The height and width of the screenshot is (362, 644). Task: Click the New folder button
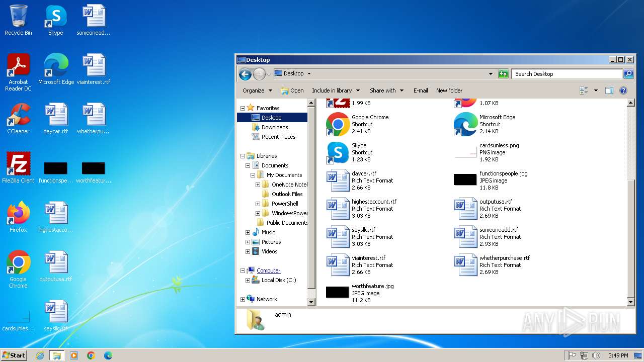(449, 90)
